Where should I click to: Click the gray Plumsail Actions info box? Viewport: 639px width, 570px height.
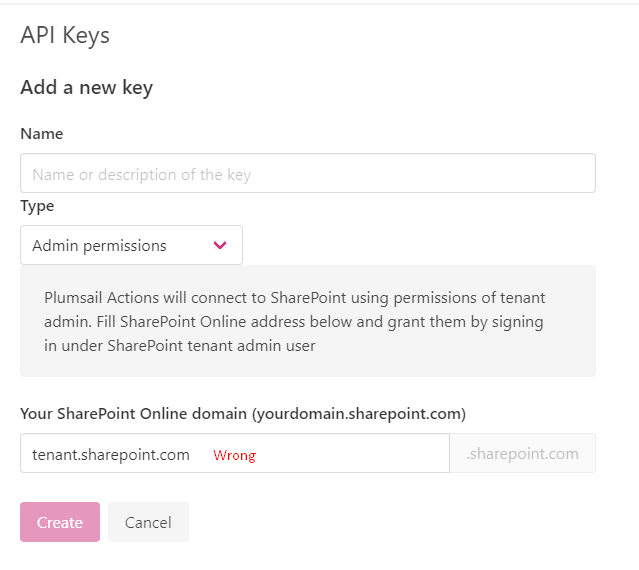coord(307,321)
